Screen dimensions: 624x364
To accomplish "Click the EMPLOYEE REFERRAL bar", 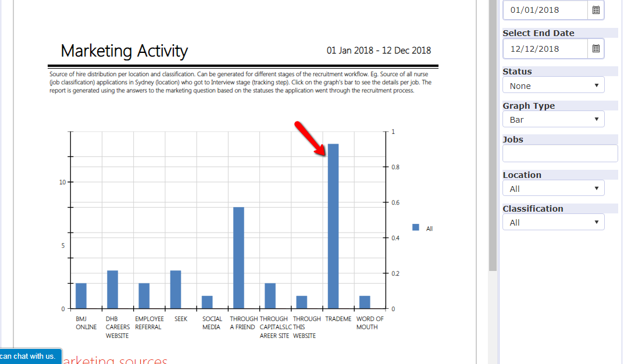I will point(144,295).
